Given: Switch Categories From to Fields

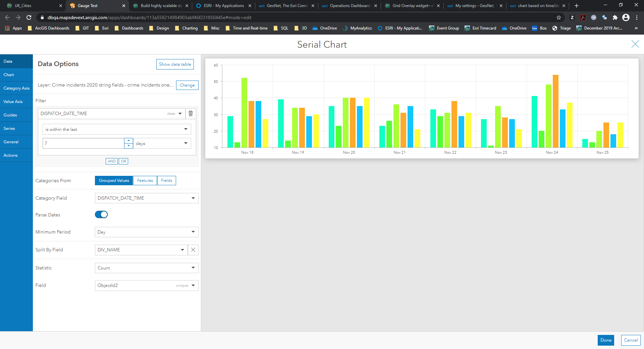Looking at the screenshot, I should click(166, 180).
